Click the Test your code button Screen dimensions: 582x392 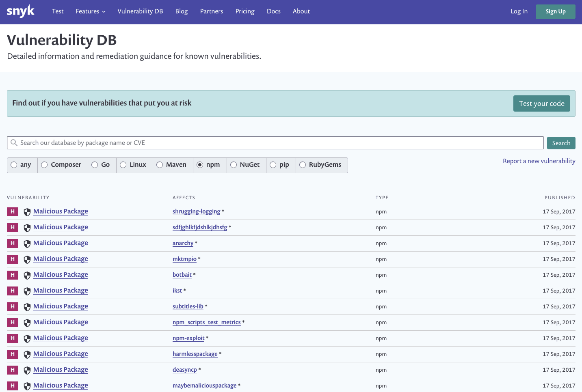pyautogui.click(x=541, y=103)
